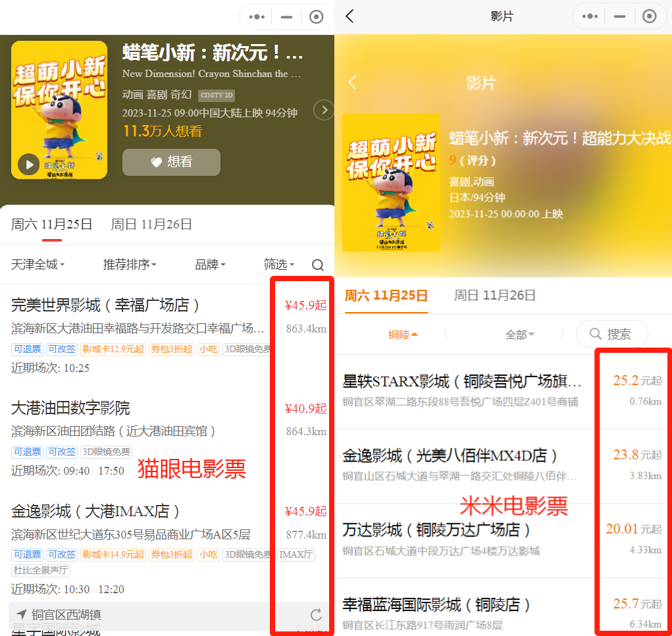The width and height of the screenshot is (672, 636).
Task: Click 影城卡14.9元起 tag
Action: click(113, 554)
